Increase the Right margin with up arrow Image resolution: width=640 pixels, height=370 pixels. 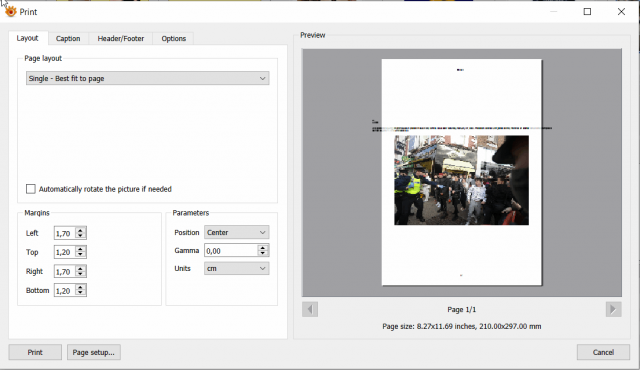coord(80,269)
